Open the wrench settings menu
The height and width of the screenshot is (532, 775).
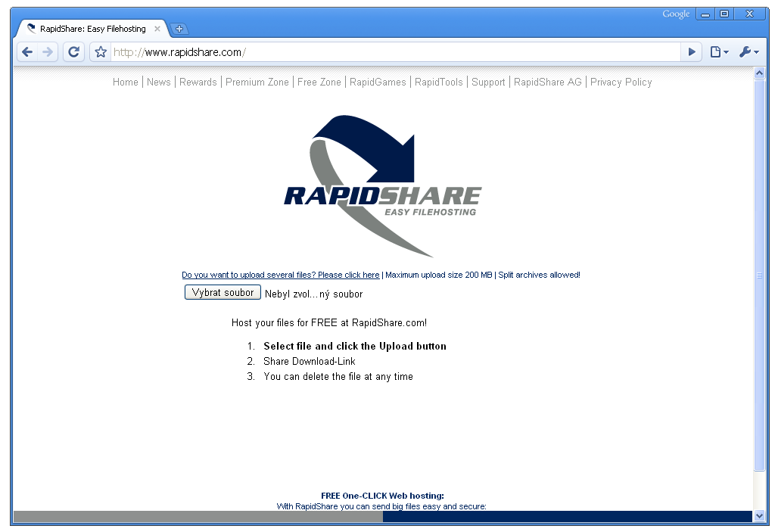[749, 51]
